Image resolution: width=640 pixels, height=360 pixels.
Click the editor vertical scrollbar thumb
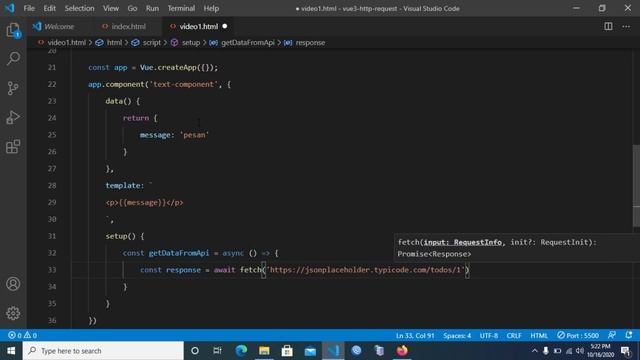click(636, 186)
